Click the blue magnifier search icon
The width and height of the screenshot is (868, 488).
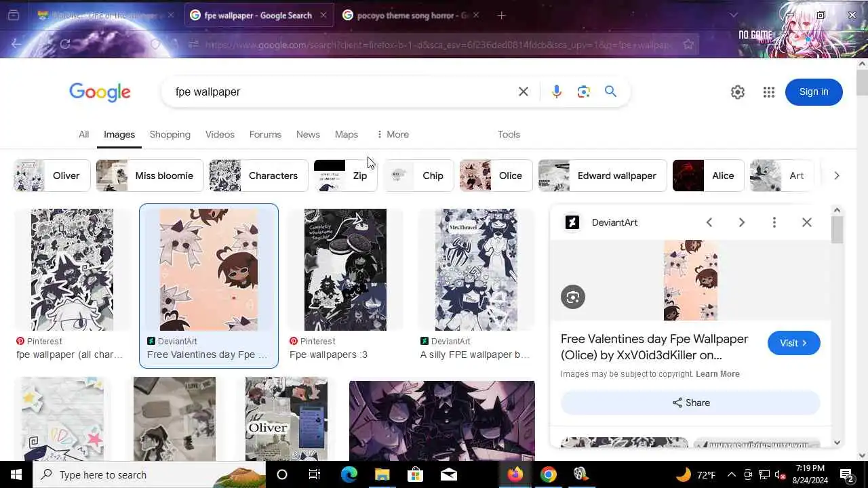[610, 91]
